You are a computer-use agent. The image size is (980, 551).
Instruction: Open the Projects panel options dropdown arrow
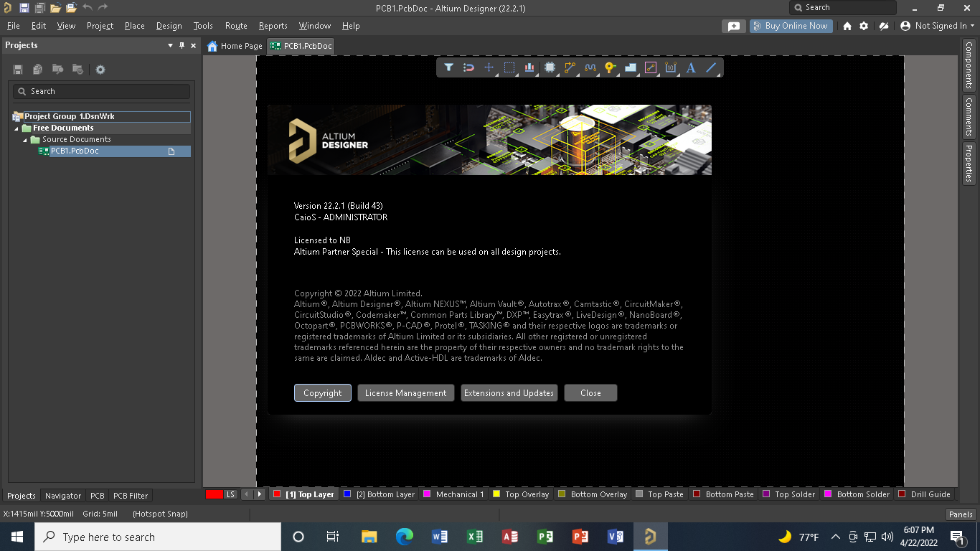pos(170,45)
